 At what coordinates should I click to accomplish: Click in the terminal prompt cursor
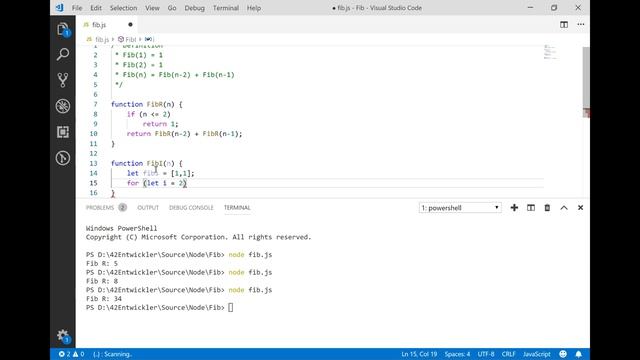231,307
